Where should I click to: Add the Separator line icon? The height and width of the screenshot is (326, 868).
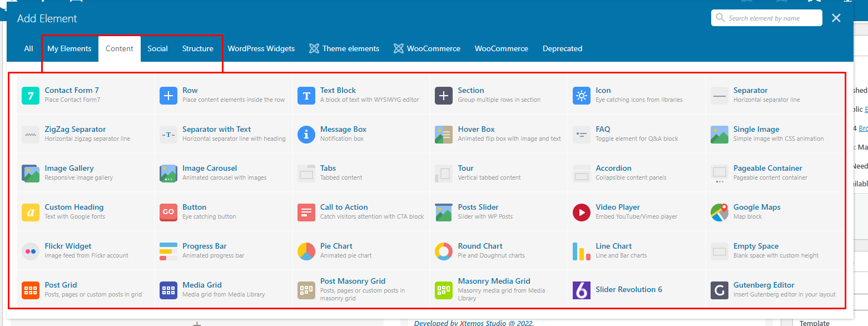[x=720, y=96]
